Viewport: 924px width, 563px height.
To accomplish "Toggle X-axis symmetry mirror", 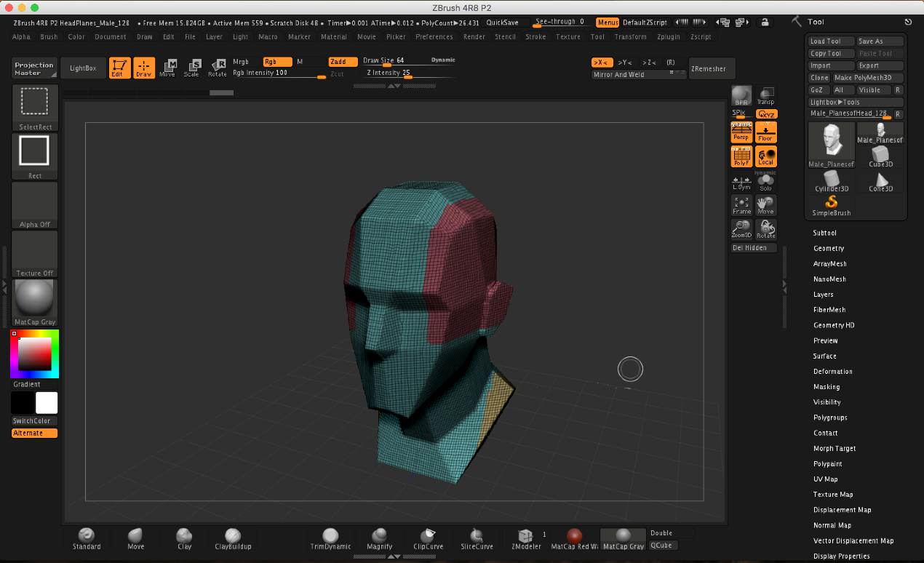I will 600,63.
